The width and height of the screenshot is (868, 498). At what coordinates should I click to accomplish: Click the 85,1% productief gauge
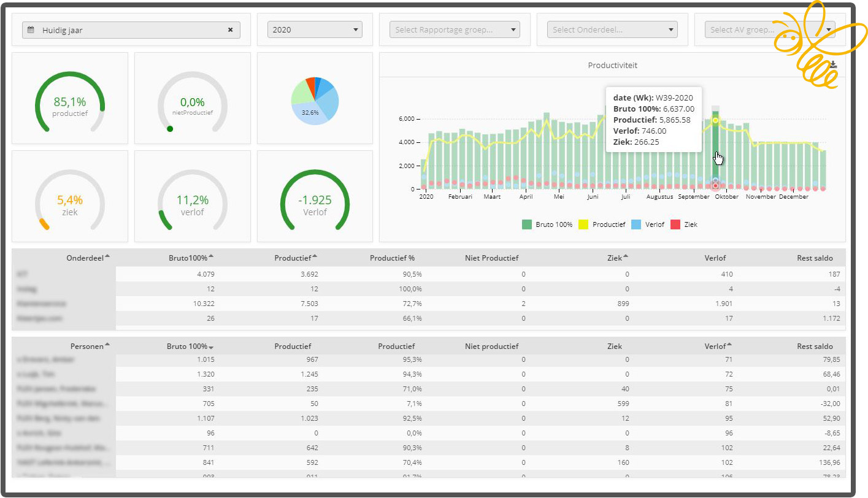pos(69,98)
